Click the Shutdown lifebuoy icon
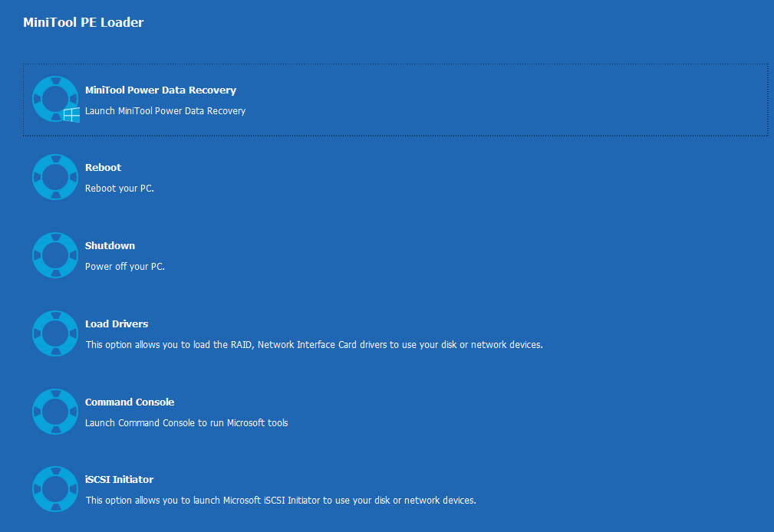Screen dimensions: 774x532 [x=55, y=255]
